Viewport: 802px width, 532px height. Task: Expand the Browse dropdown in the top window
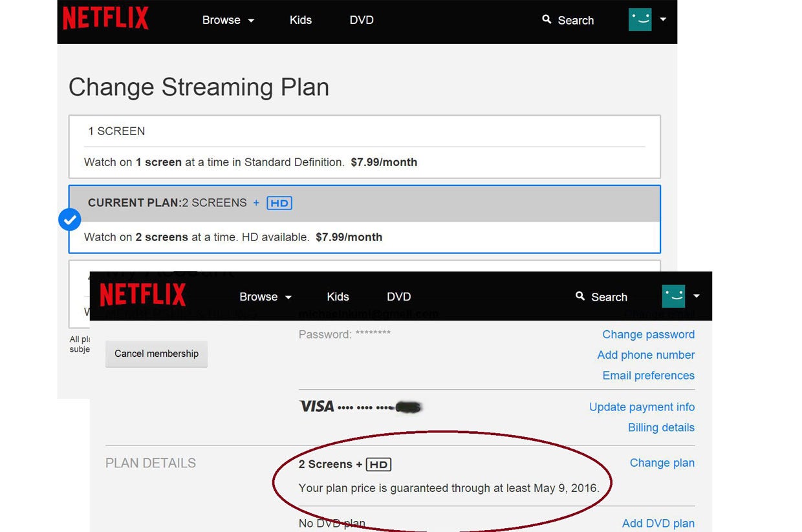click(228, 20)
